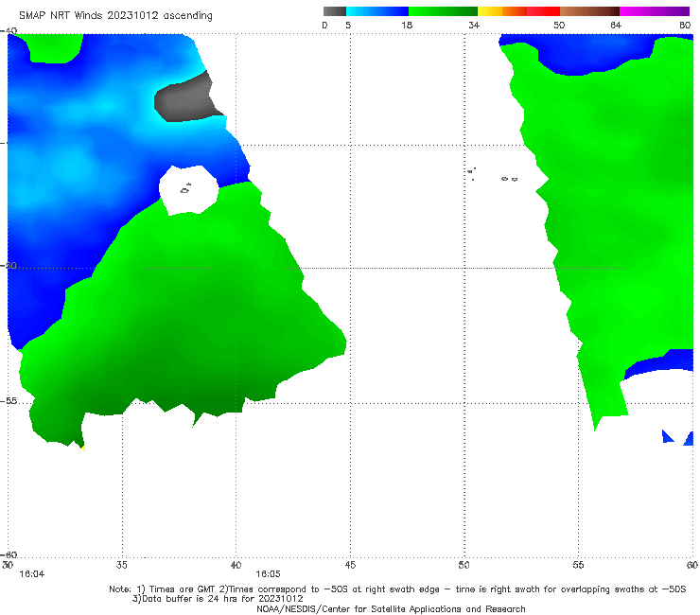Click the colorbar end label "80"

685,25
